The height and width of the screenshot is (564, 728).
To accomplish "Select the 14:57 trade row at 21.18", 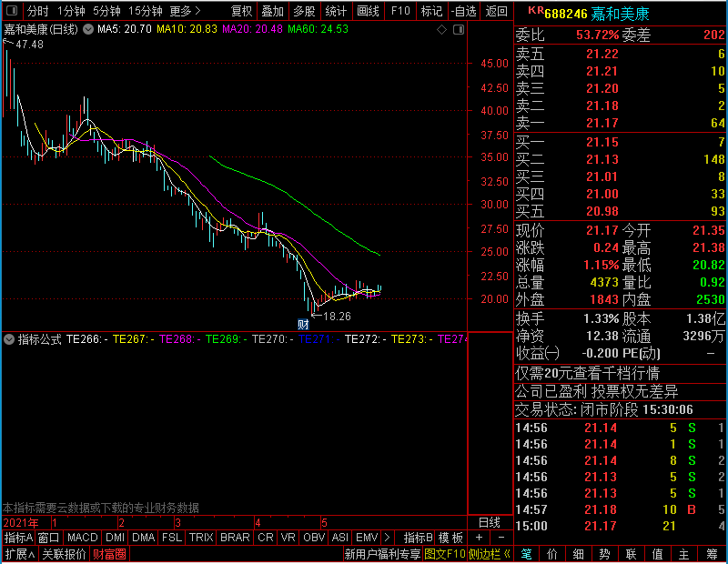I will tap(620, 509).
